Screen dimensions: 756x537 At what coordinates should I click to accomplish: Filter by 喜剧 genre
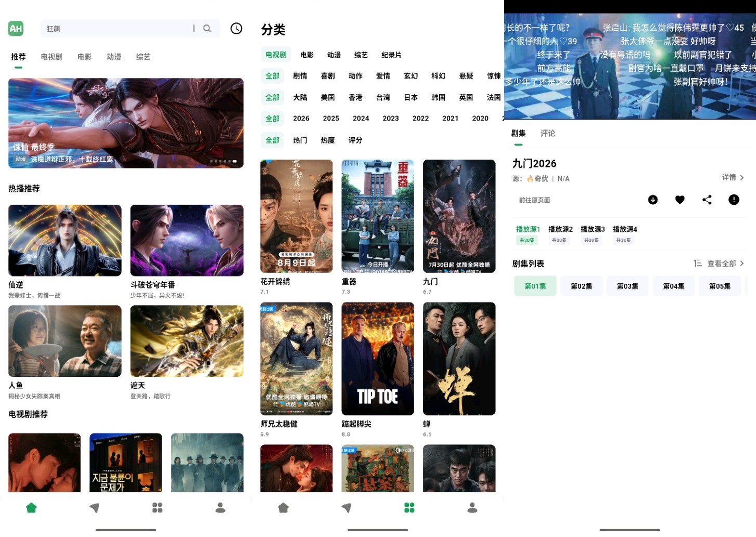(x=328, y=76)
